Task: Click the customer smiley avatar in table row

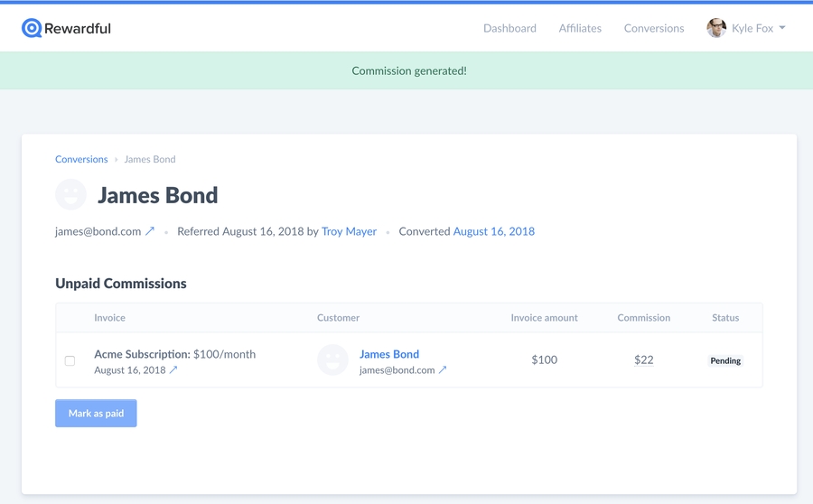Action: [332, 360]
